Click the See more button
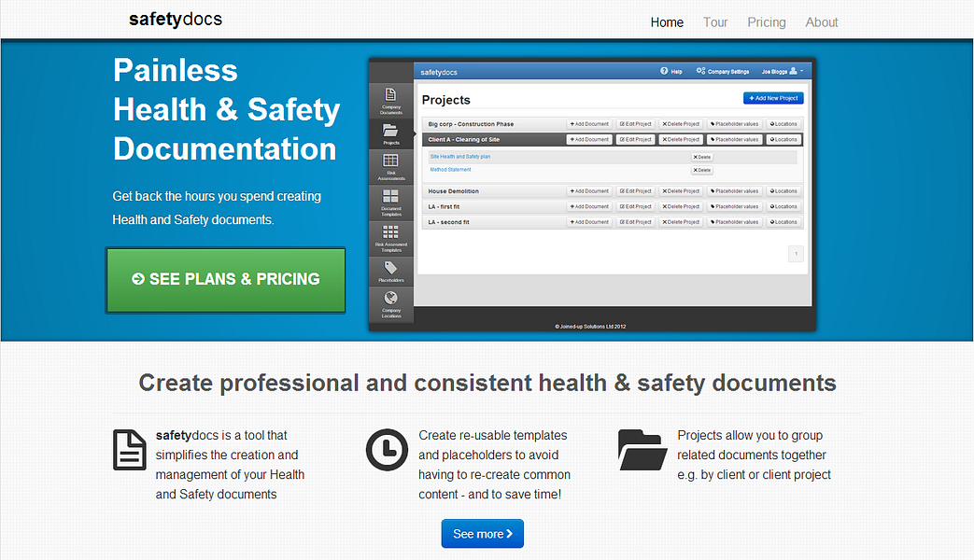This screenshot has height=560, width=974. 482,534
